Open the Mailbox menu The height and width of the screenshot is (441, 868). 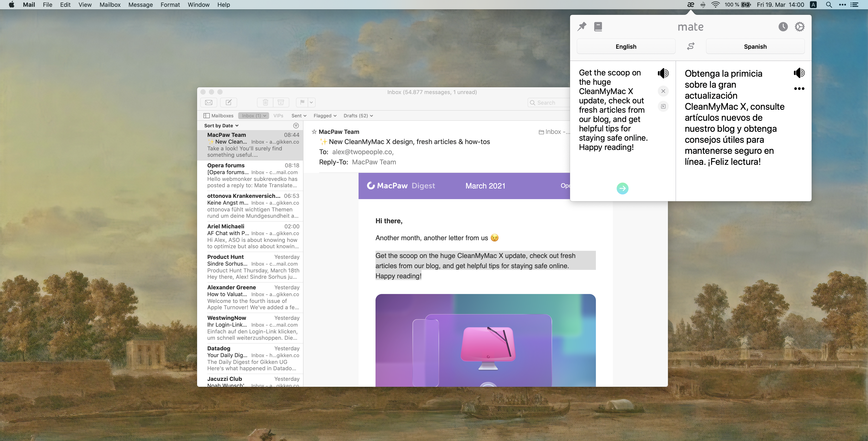point(110,5)
